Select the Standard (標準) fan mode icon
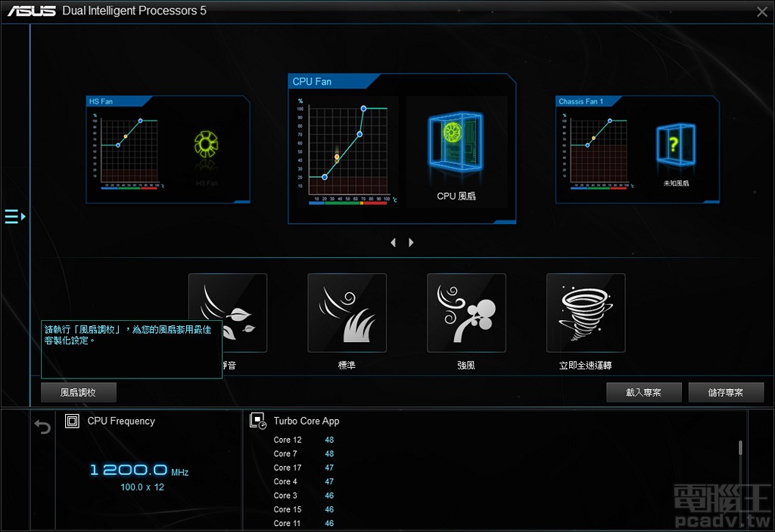The width and height of the screenshot is (775, 532). coord(347,313)
